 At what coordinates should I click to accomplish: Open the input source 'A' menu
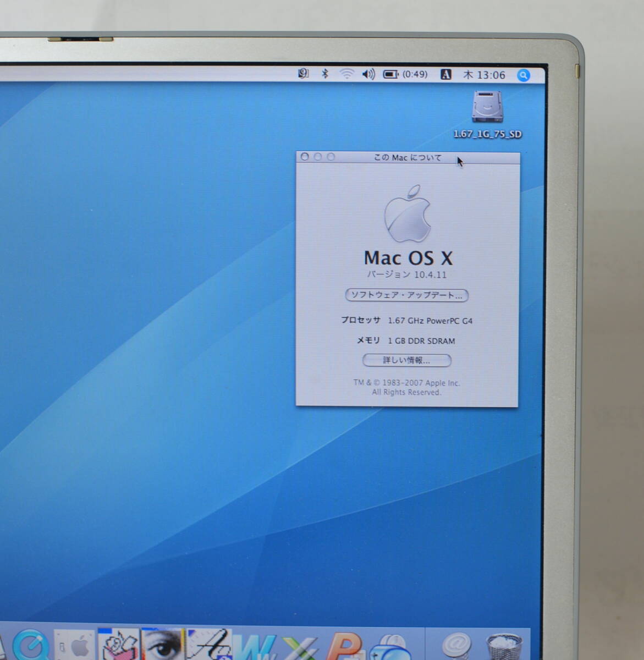pyautogui.click(x=446, y=74)
